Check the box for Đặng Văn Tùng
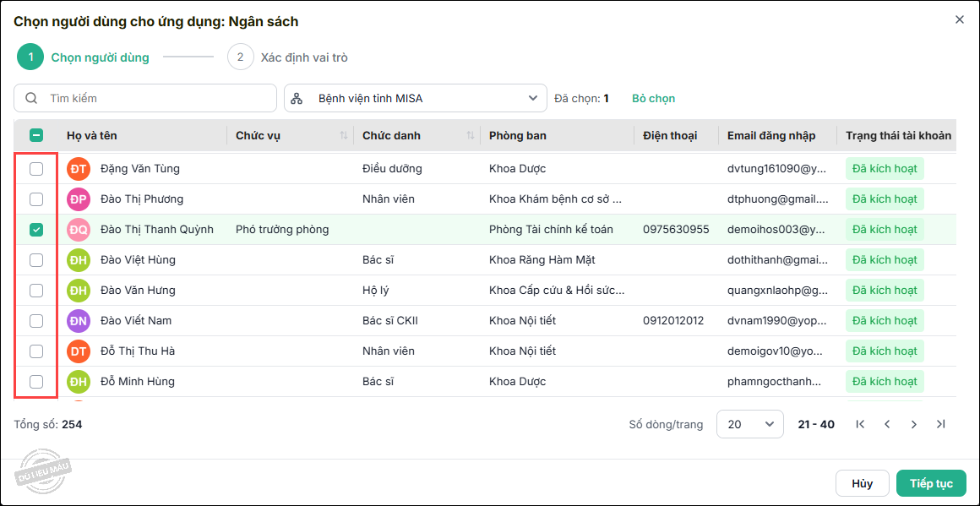 click(x=36, y=169)
